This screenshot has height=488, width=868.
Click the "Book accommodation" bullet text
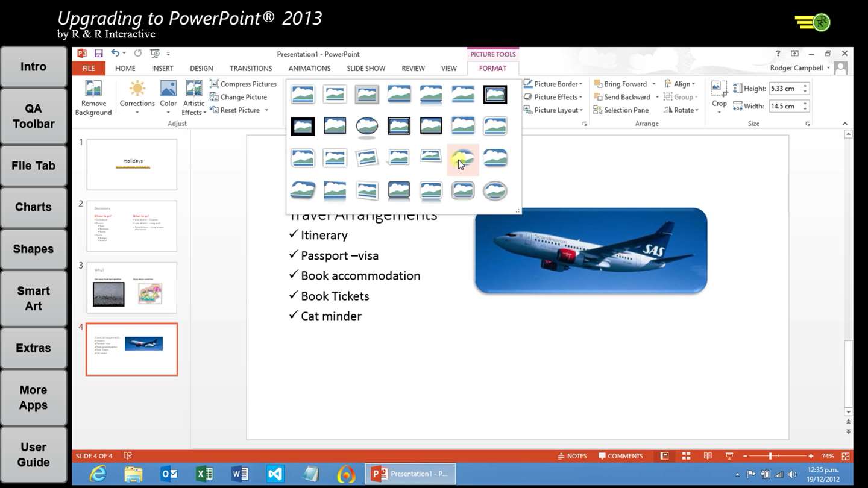[x=360, y=275]
